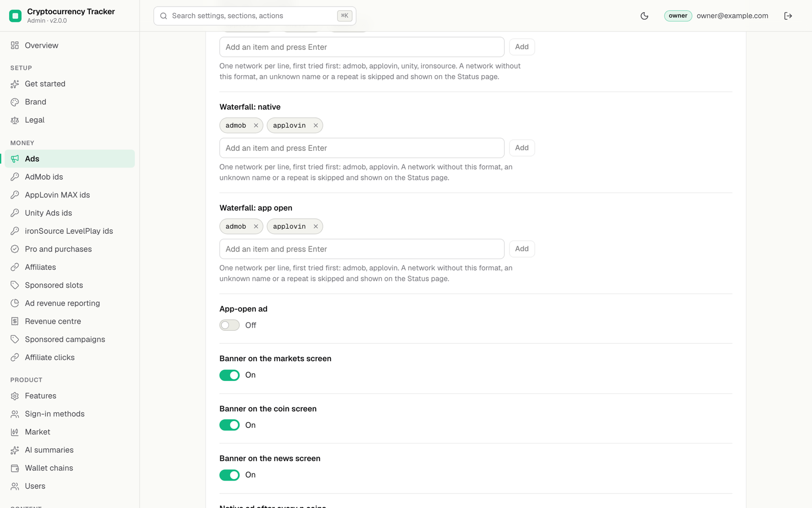Go to the Wallet chains page label
Image resolution: width=812 pixels, height=508 pixels.
49,468
